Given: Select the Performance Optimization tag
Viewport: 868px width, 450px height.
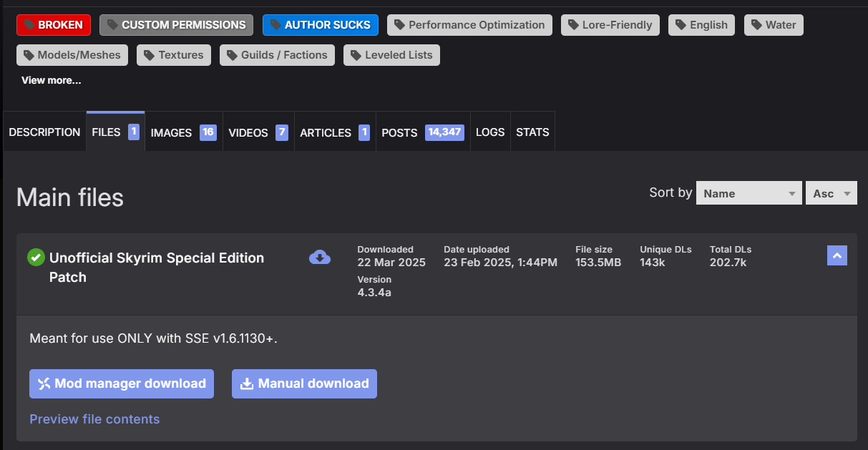Looking at the screenshot, I should pyautogui.click(x=469, y=25).
